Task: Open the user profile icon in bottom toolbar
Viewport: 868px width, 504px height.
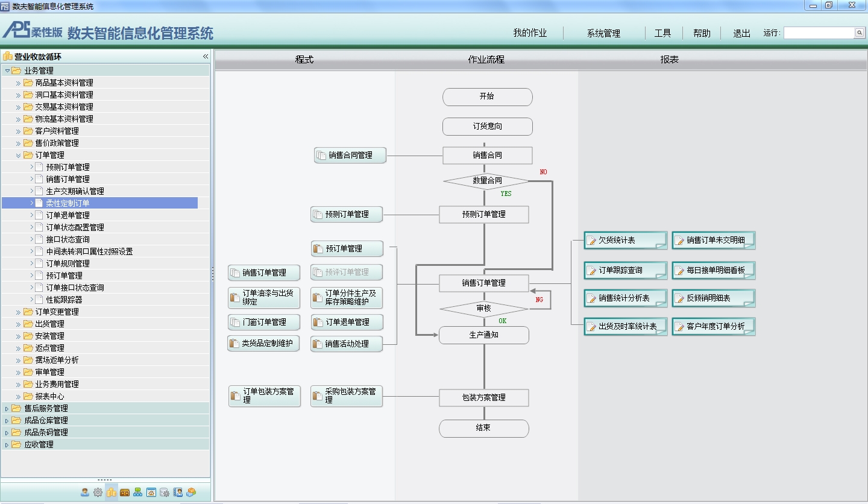Action: [x=85, y=492]
